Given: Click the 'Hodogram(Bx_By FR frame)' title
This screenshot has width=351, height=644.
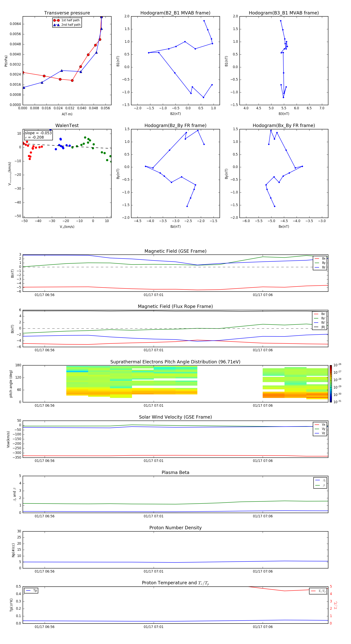Looking at the screenshot, I should pos(284,125).
